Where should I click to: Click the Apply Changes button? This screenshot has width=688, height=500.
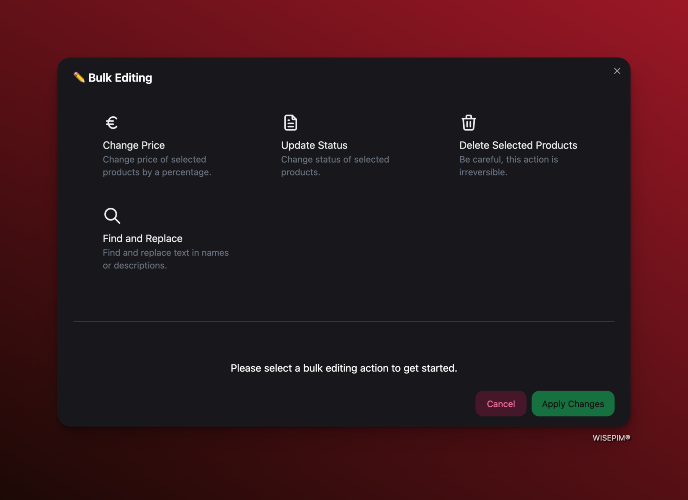573,404
